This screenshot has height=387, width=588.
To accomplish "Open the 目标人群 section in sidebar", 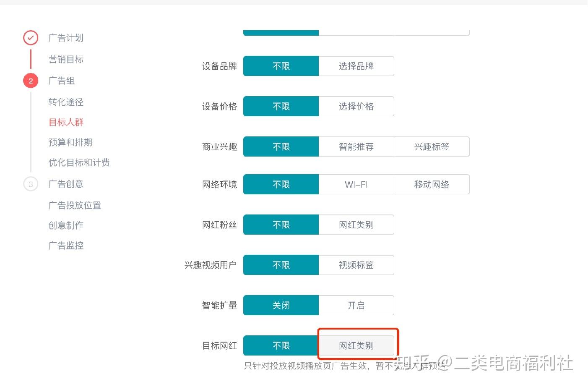I will pyautogui.click(x=66, y=122).
